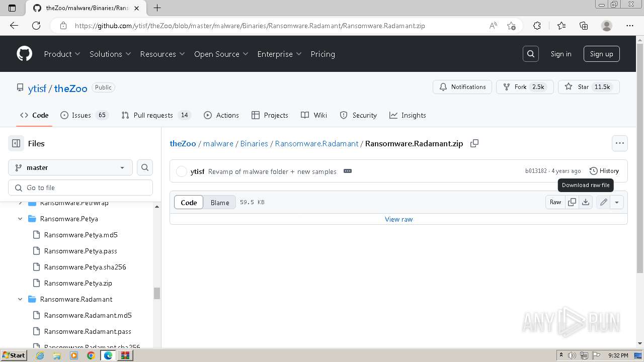Viewport: 644px width, 362px height.
Task: Click the Sign up button
Action: pyautogui.click(x=601, y=54)
